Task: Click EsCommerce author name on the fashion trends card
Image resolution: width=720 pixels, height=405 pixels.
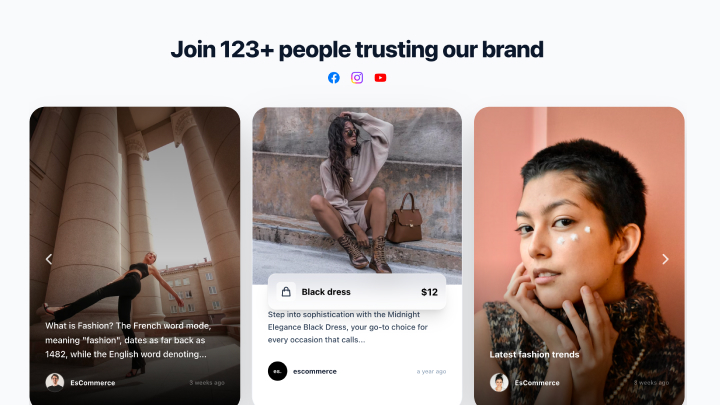Action: point(537,382)
